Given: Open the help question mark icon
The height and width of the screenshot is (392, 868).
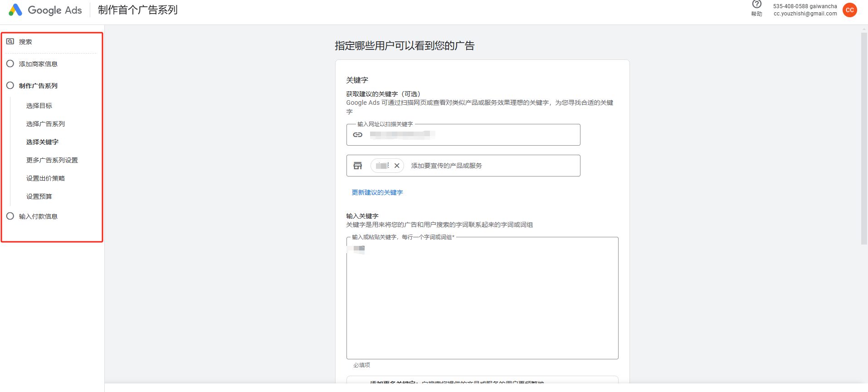Looking at the screenshot, I should click(756, 5).
